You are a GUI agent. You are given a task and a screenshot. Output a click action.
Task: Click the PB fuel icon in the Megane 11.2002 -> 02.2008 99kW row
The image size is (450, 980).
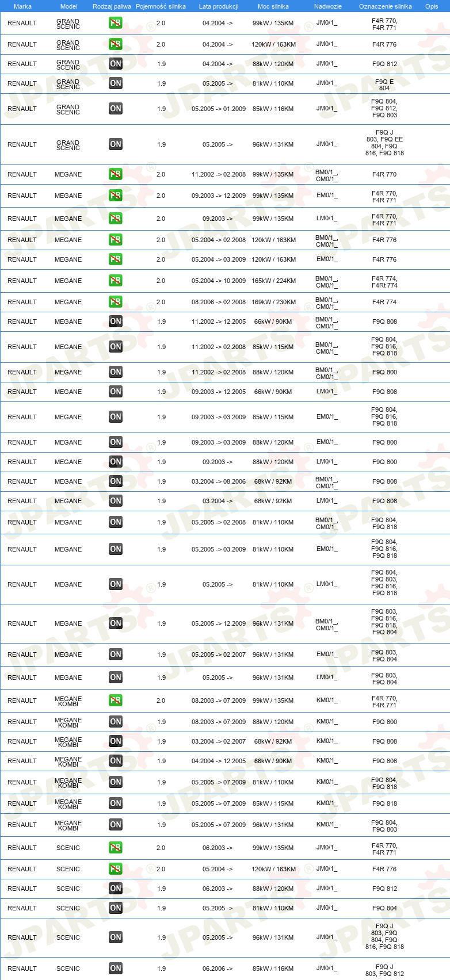pos(116,174)
